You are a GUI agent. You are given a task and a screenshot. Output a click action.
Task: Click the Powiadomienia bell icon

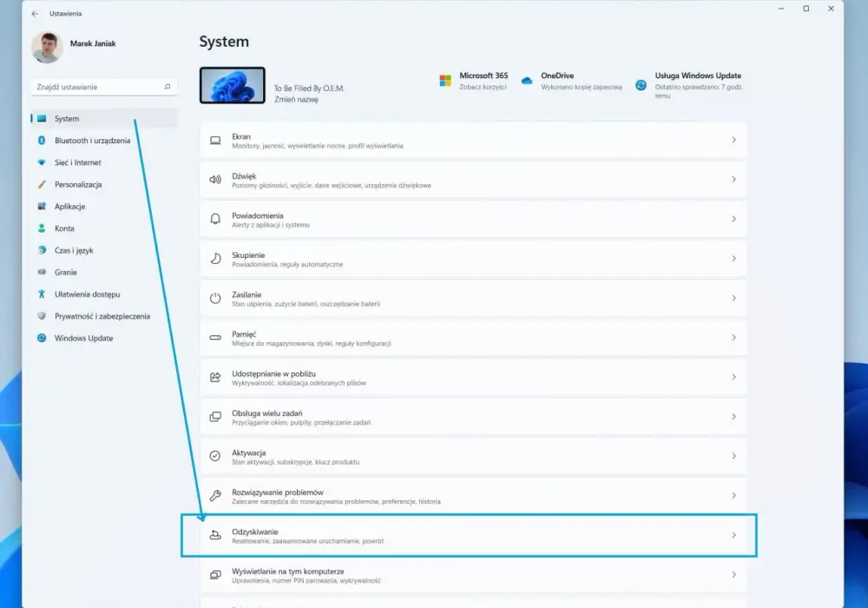pos(215,219)
